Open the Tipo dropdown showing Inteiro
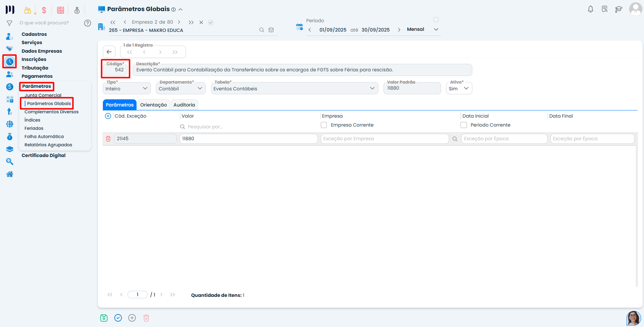The width and height of the screenshot is (644, 327). coord(127,89)
